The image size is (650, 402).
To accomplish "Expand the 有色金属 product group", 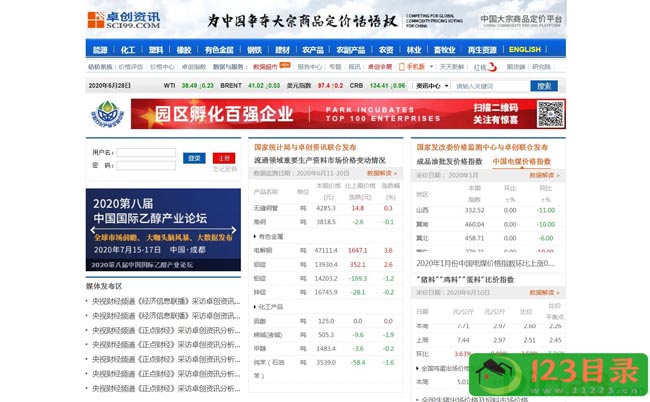I will [x=272, y=236].
